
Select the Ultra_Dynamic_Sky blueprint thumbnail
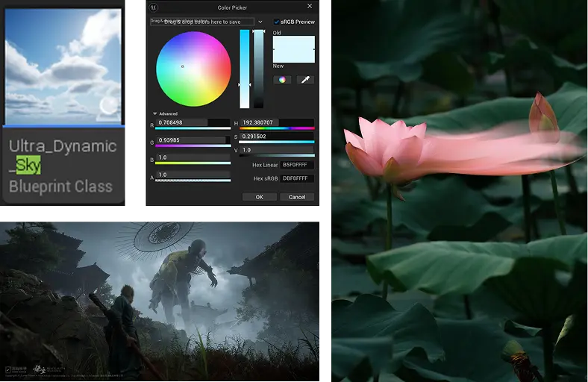[63, 66]
